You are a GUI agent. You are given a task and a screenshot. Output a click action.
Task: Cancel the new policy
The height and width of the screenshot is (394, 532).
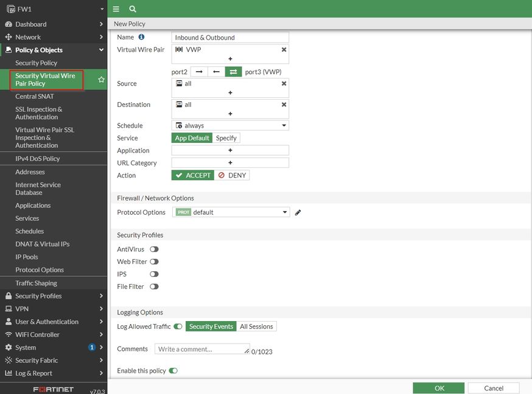click(x=494, y=389)
